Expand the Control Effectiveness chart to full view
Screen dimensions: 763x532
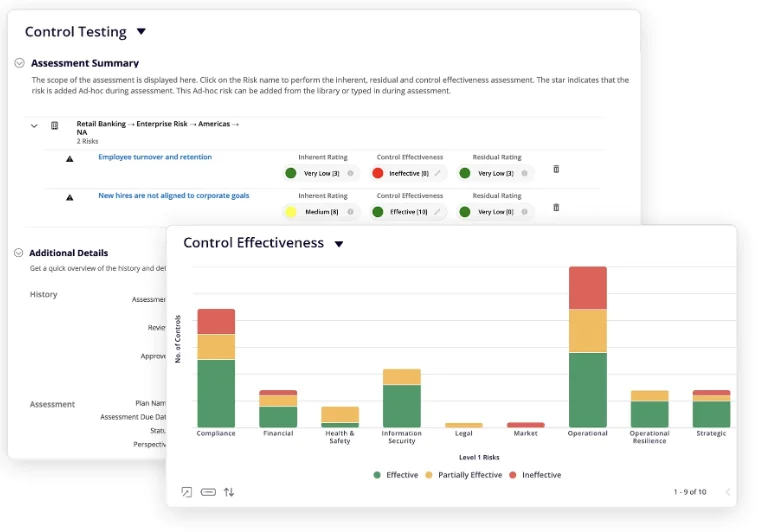186,492
